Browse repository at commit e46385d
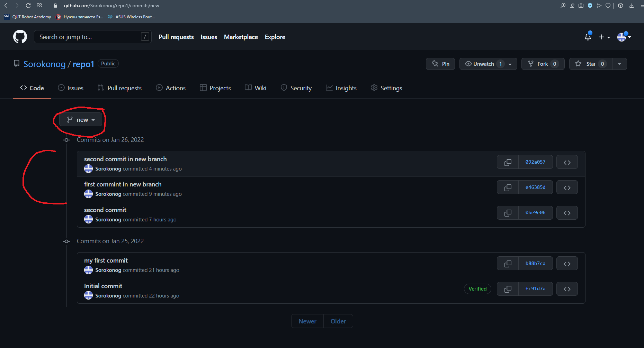This screenshot has height=348, width=644. [x=567, y=187]
